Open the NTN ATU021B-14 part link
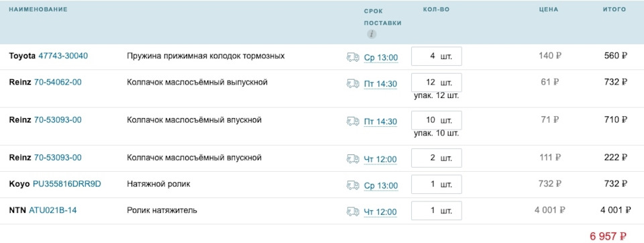 point(52,210)
